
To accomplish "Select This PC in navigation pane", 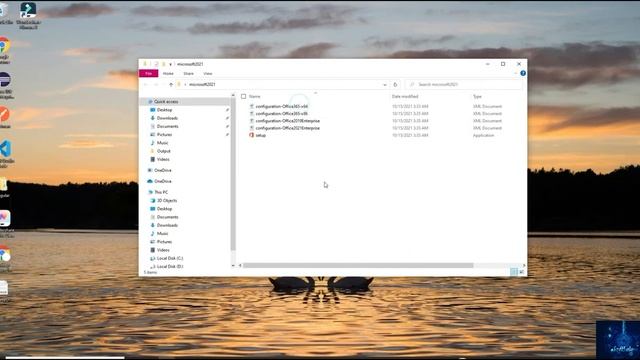I will (161, 192).
